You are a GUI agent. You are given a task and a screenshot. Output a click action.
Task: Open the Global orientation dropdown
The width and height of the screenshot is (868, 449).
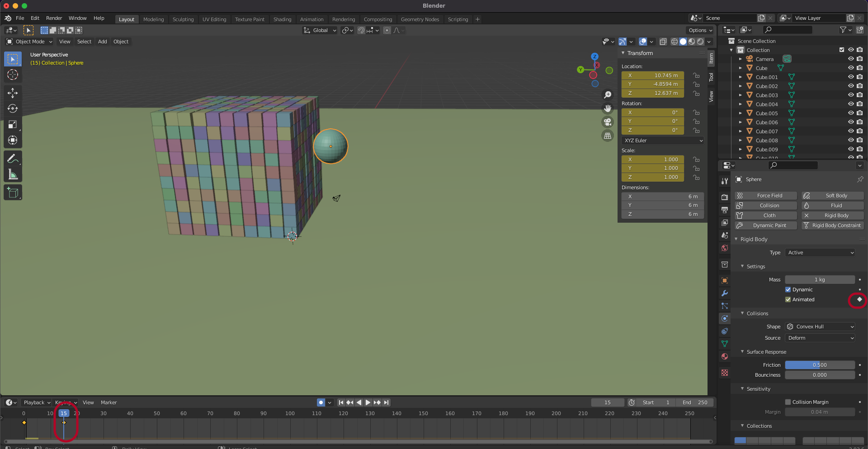pyautogui.click(x=320, y=30)
